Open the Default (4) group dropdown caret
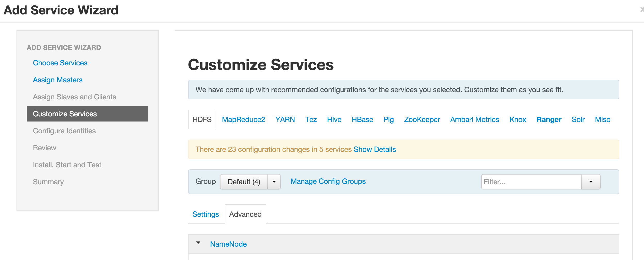Viewport: 644px width, 260px height. 274,182
